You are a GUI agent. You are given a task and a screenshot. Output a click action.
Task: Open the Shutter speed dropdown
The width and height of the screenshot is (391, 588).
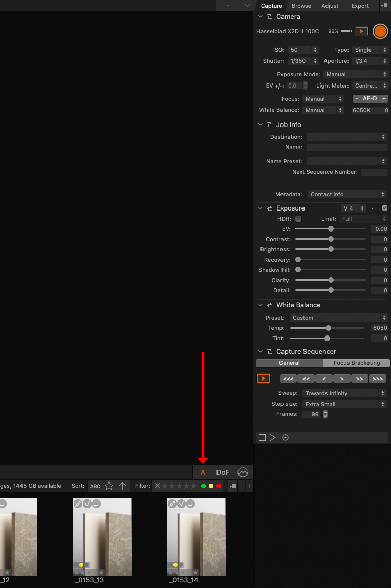point(303,61)
